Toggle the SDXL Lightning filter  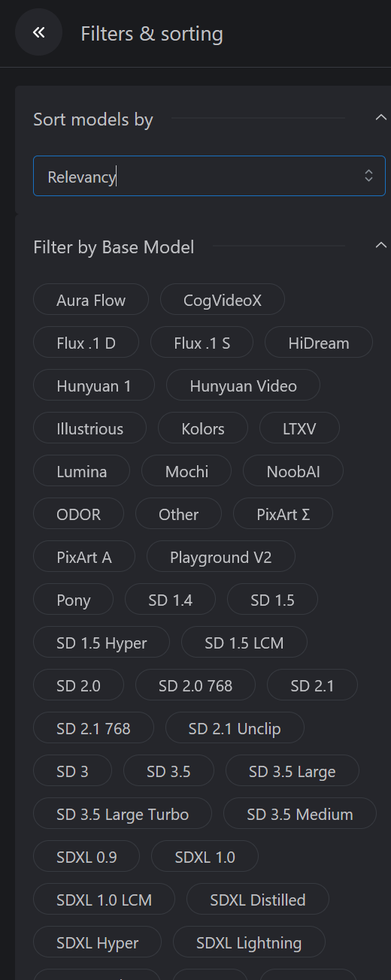(249, 942)
